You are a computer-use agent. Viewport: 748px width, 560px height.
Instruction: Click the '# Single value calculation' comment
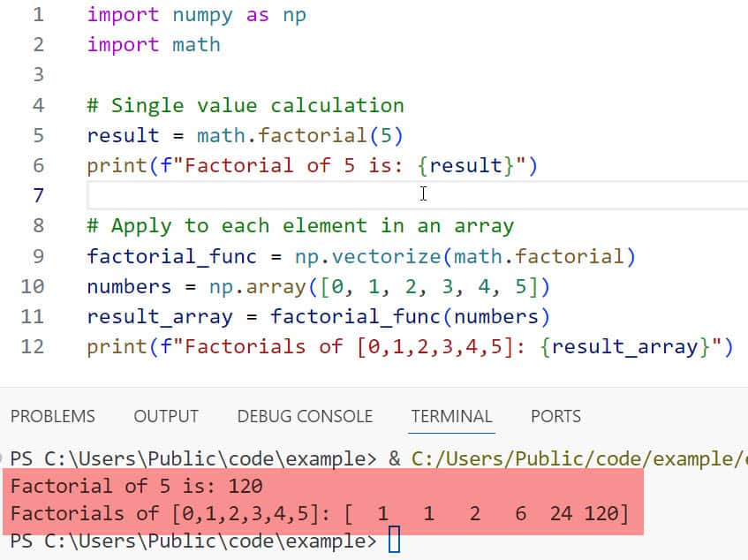tap(245, 105)
